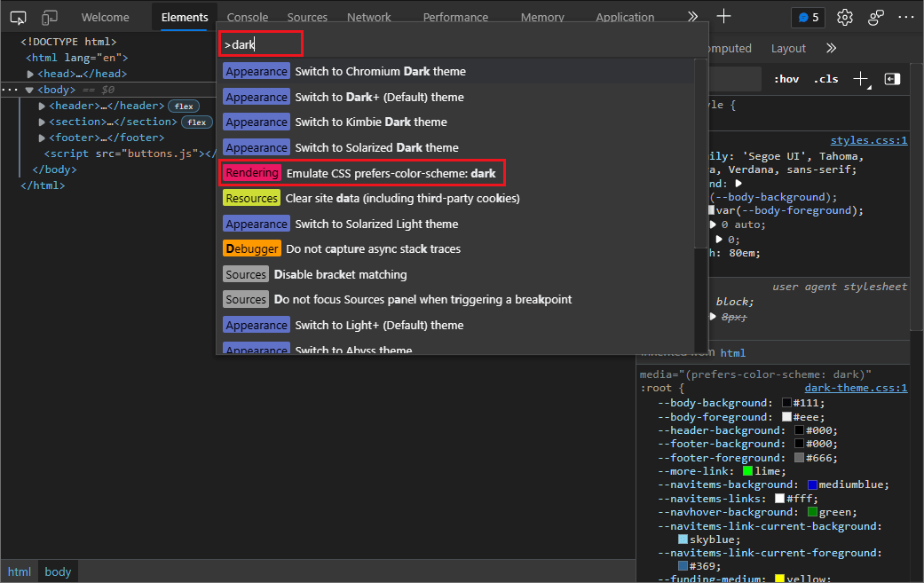Collapse the body element node

point(29,91)
